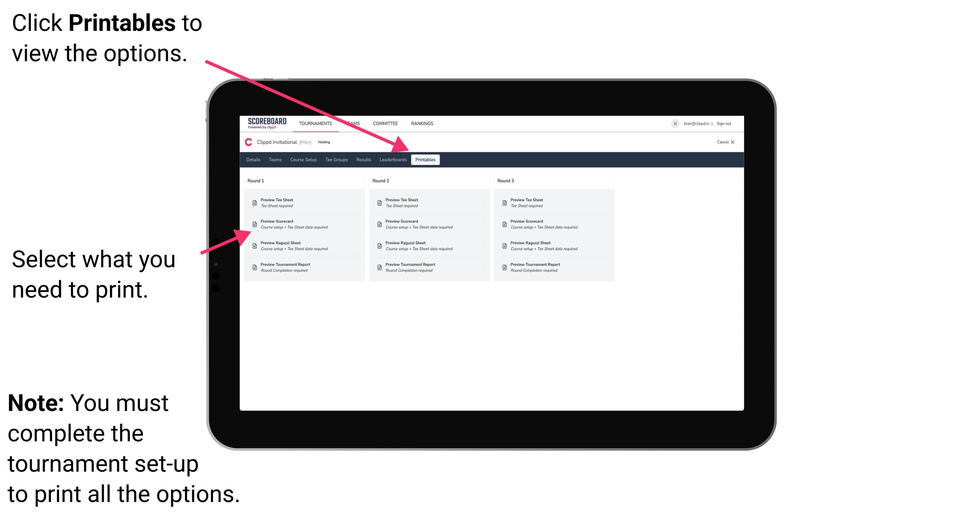Screen dimensions: 980x527
Task: Click the Printables tab
Action: pos(425,160)
